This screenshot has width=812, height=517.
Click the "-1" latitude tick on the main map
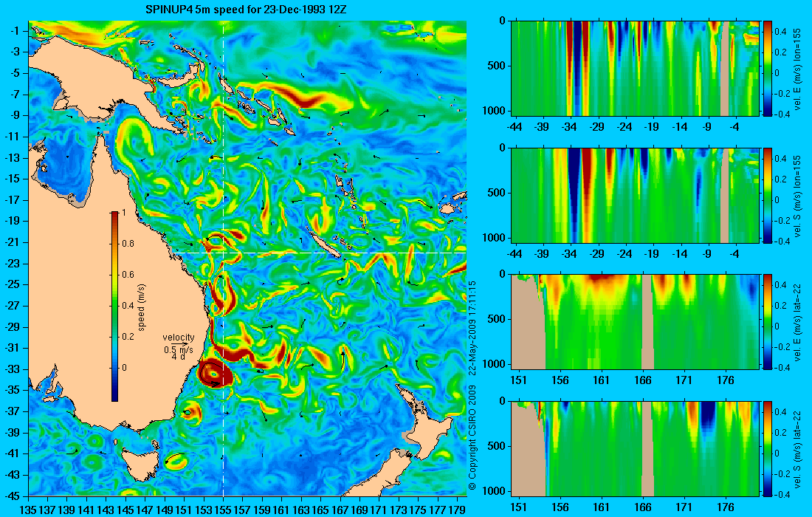[x=16, y=31]
